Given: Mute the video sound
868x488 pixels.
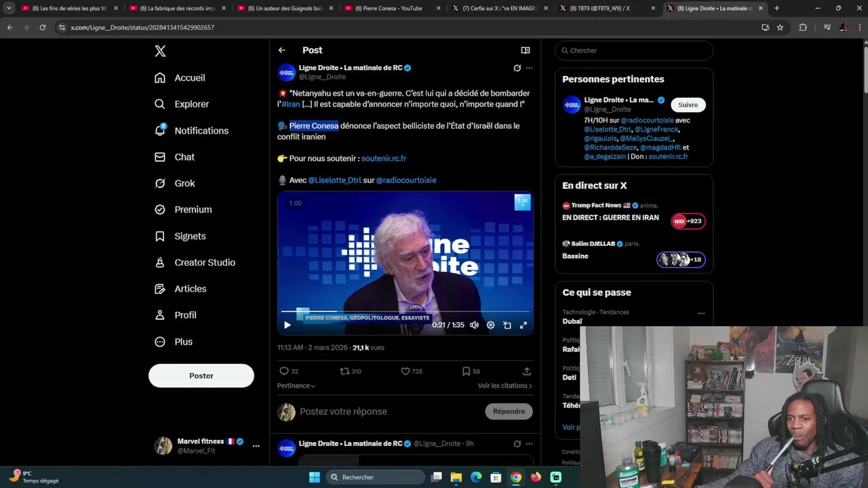Looking at the screenshot, I should tap(475, 325).
